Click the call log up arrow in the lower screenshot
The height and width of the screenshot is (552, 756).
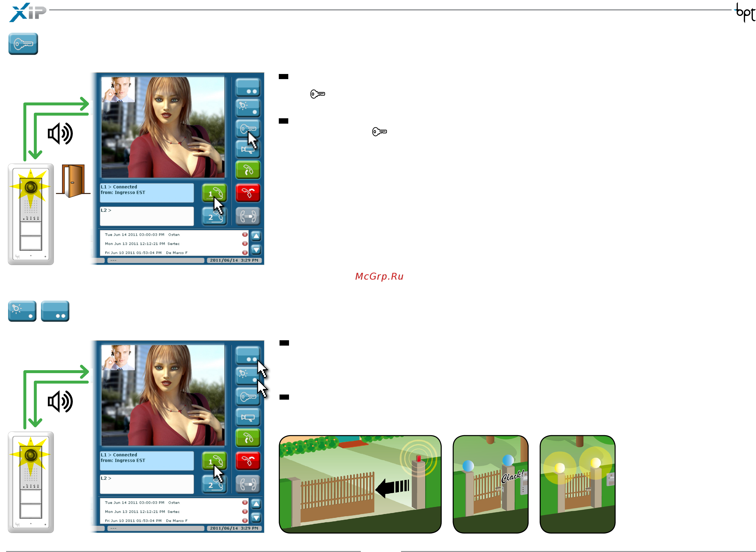pyautogui.click(x=256, y=504)
